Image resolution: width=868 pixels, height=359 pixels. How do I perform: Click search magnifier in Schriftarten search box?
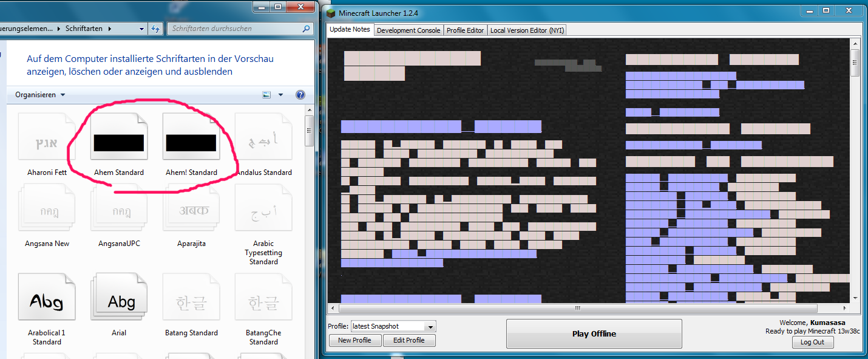coord(306,29)
